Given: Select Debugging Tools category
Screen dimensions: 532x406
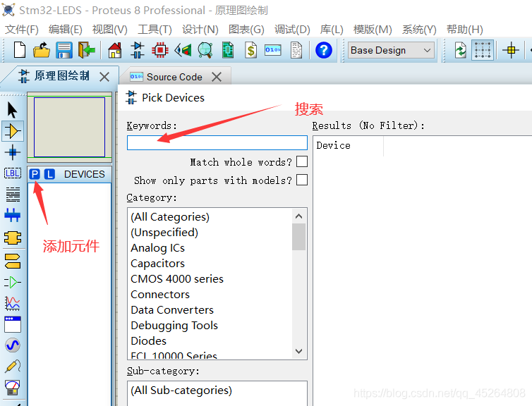Looking at the screenshot, I should (174, 326).
